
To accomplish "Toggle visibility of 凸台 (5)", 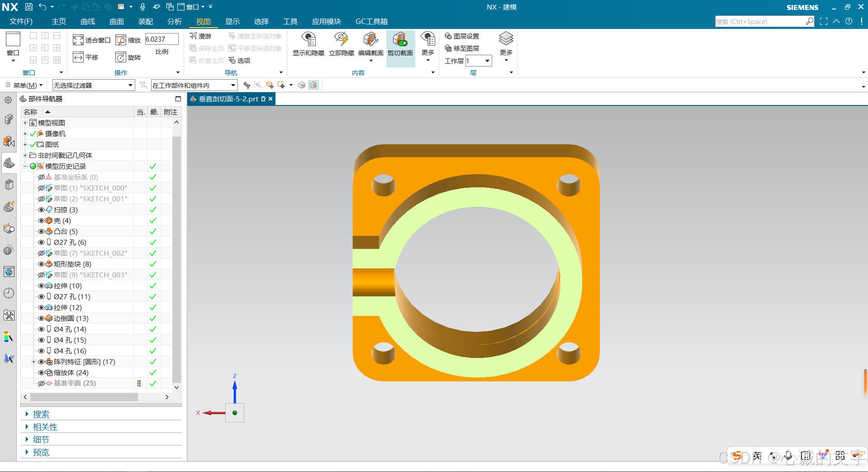I will pyautogui.click(x=41, y=231).
